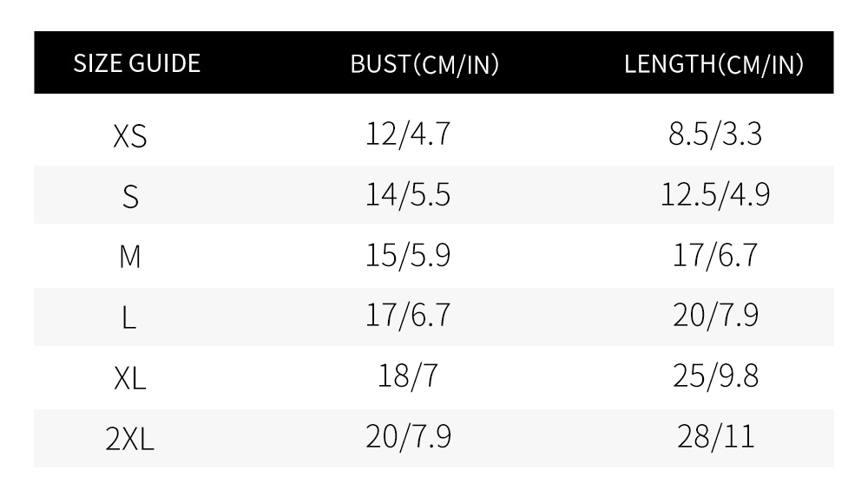Click the 25/9.8 length value
The image size is (868, 503).
click(716, 376)
